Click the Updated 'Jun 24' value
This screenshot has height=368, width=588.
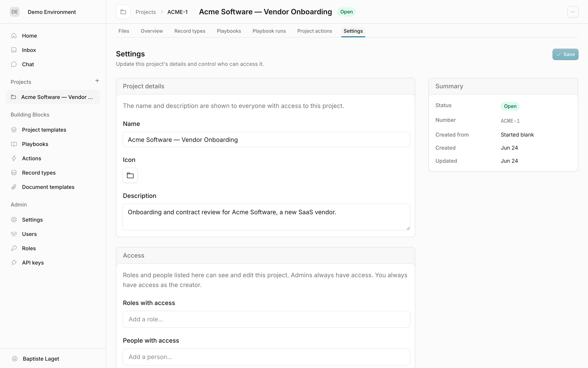click(509, 161)
